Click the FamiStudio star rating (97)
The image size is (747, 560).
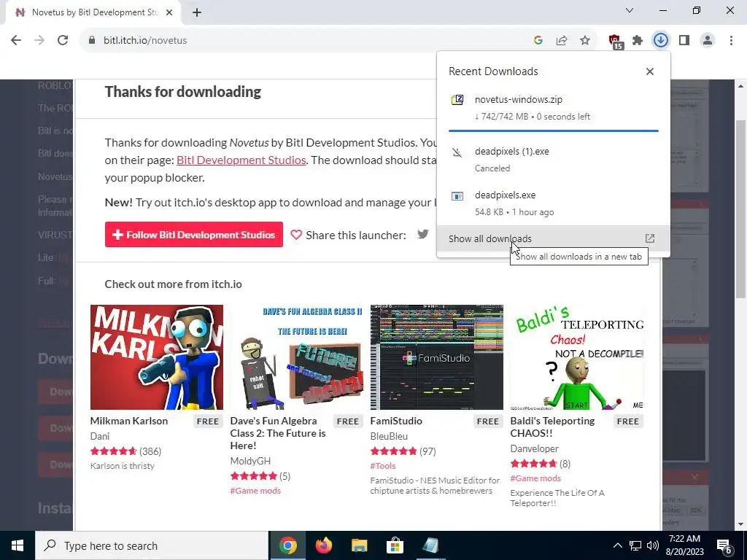tap(393, 451)
